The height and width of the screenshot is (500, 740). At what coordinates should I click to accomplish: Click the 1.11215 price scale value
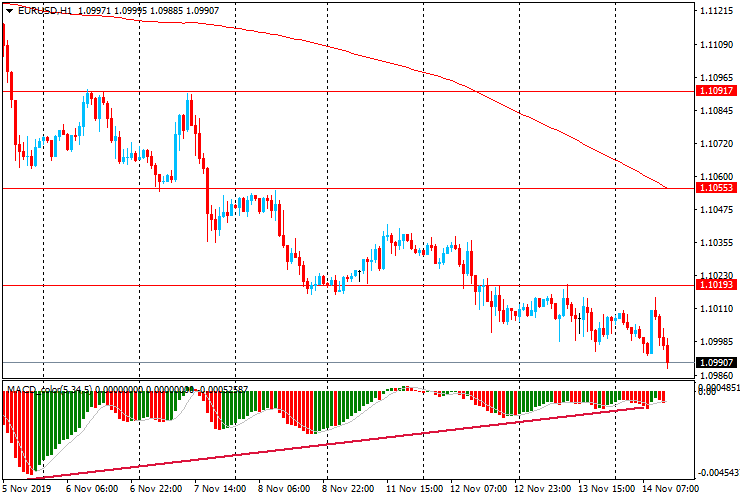716,12
